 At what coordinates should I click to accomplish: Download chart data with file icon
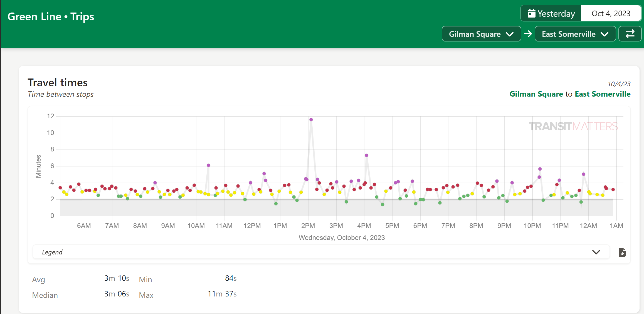pyautogui.click(x=622, y=252)
